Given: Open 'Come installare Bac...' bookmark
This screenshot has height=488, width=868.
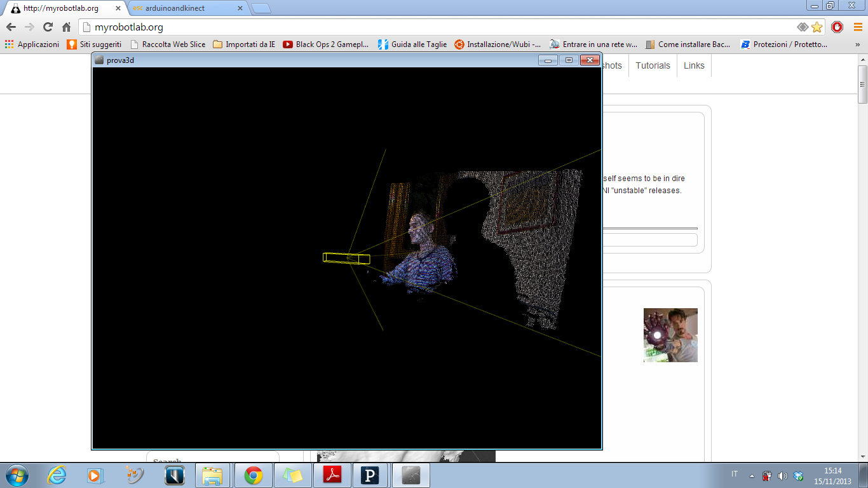Looking at the screenshot, I should tap(688, 44).
